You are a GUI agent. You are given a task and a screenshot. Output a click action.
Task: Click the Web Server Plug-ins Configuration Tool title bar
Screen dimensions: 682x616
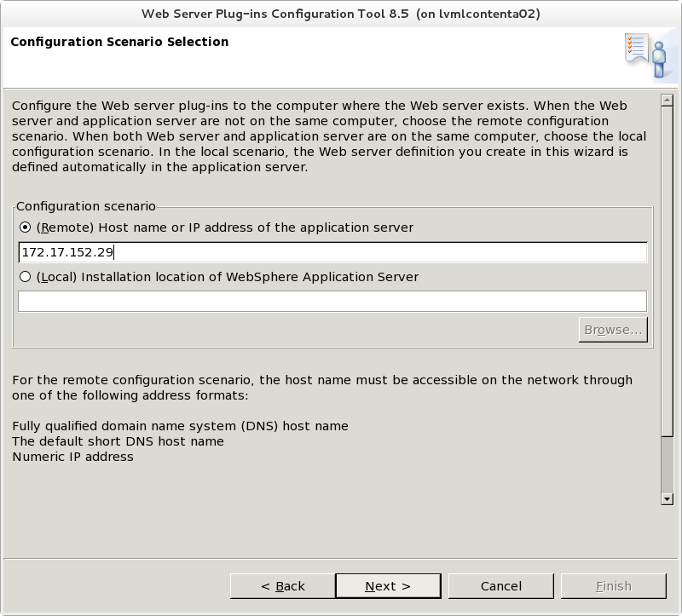pos(341,14)
